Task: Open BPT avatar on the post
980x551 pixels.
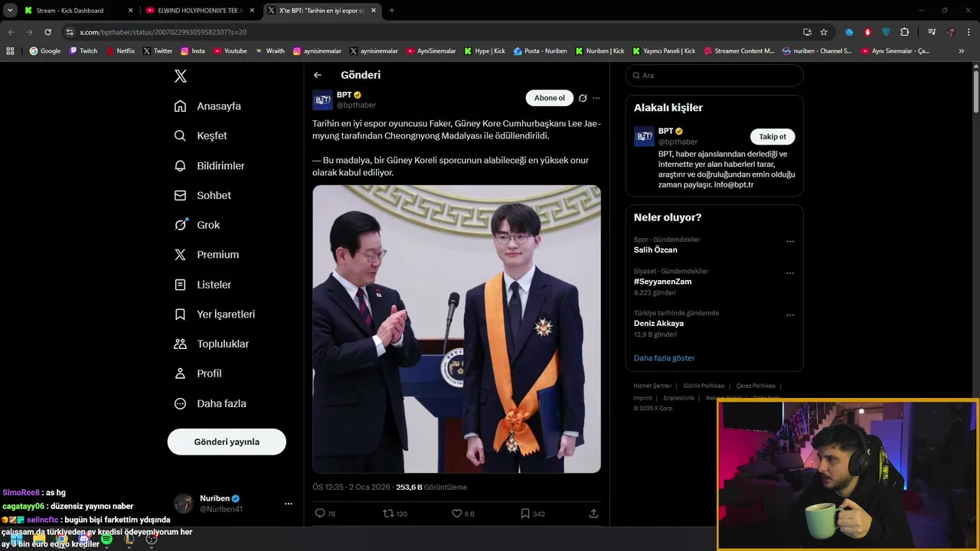Action: coord(322,100)
